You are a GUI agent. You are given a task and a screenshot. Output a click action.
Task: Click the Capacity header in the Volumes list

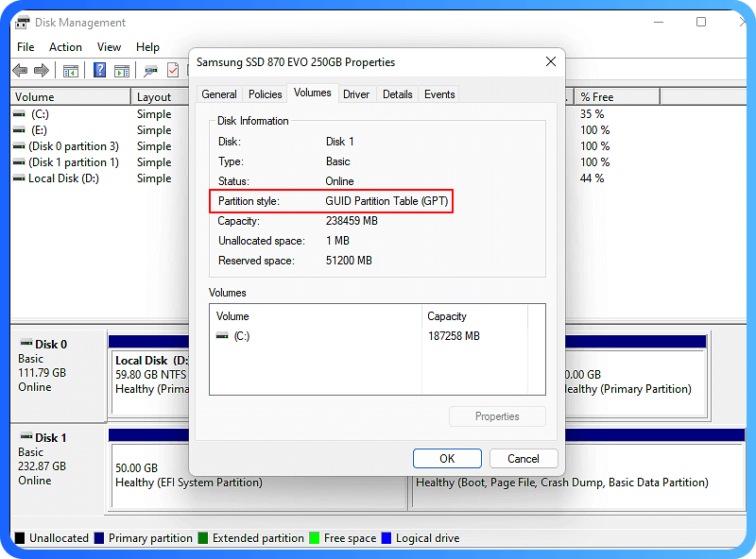click(474, 316)
